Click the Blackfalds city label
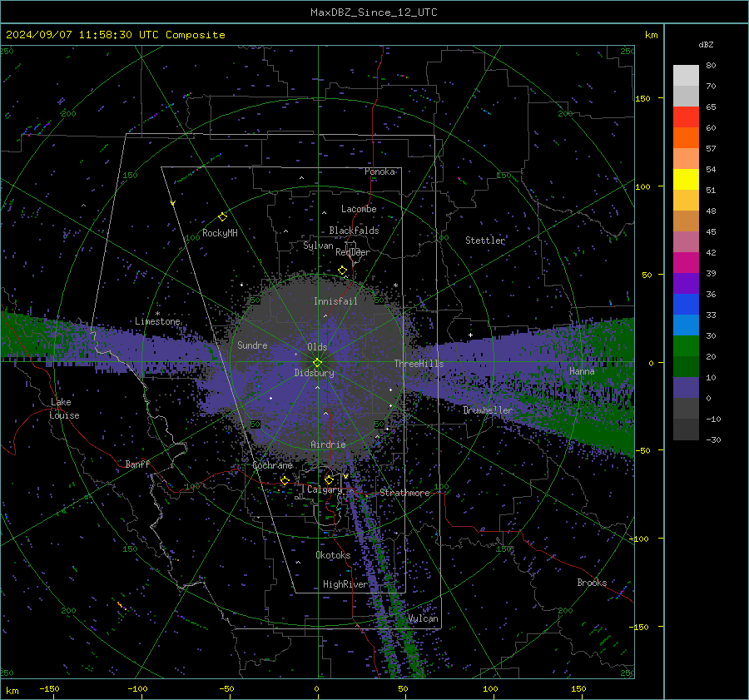749x700 pixels. pos(354,231)
